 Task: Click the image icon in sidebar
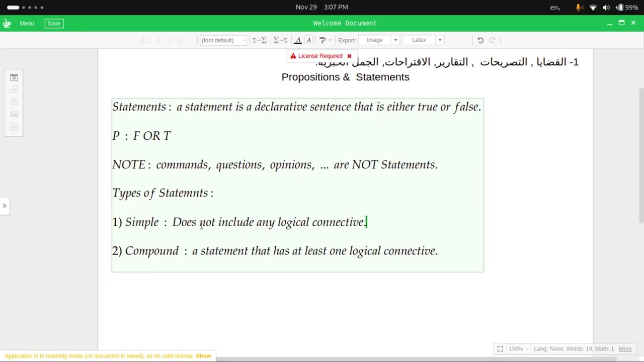[14, 114]
